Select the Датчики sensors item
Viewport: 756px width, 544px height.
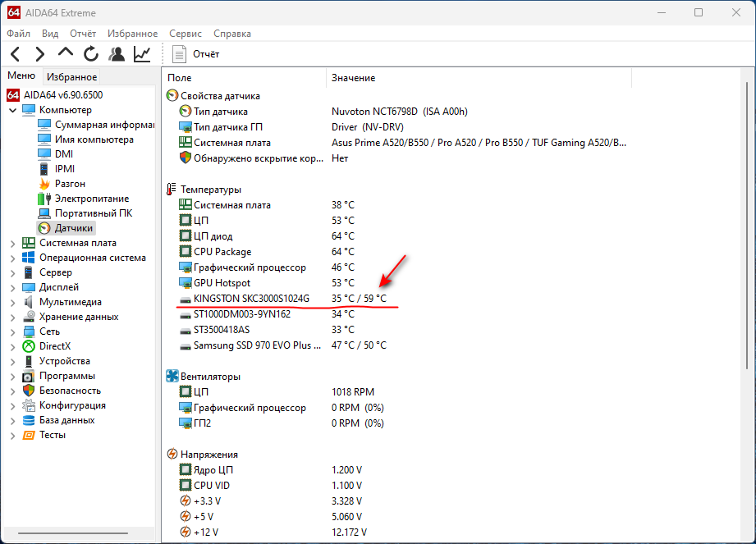[x=66, y=228]
